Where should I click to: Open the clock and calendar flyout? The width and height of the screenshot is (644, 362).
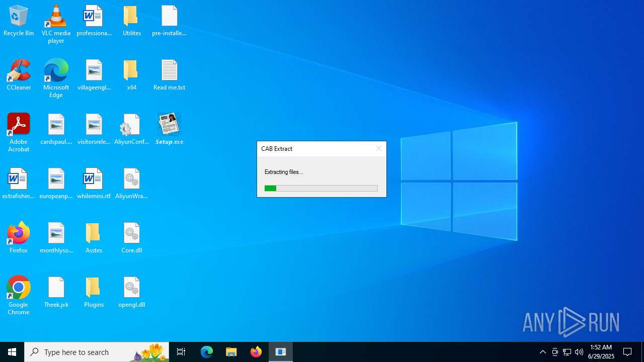(x=601, y=352)
